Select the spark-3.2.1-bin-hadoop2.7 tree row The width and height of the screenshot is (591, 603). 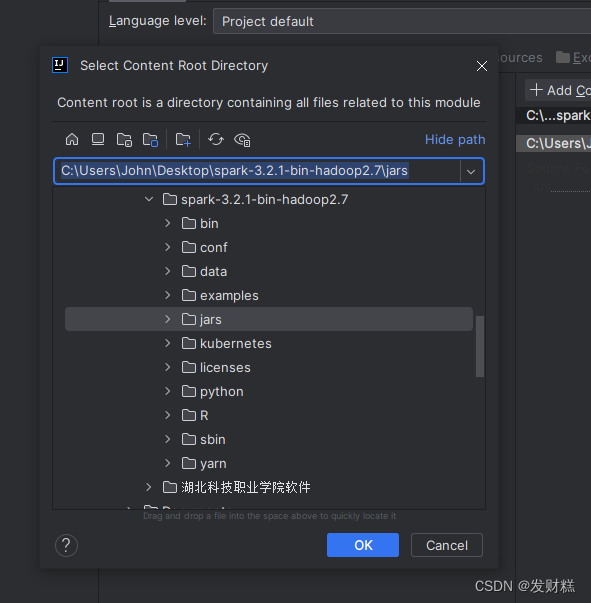pos(269,199)
